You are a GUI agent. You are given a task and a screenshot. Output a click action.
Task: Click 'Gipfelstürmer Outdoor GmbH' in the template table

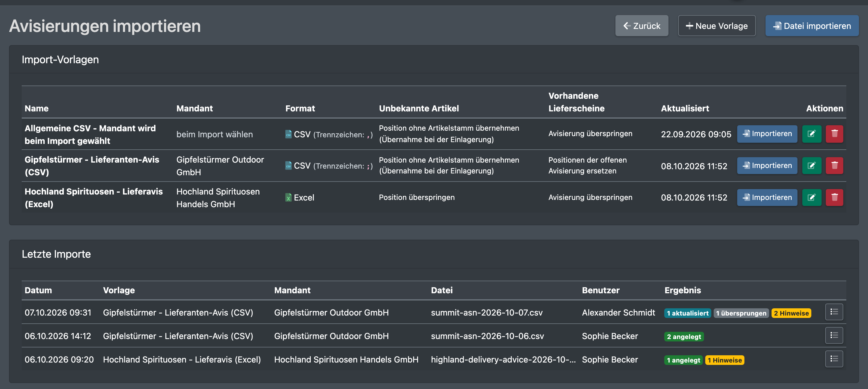220,166
